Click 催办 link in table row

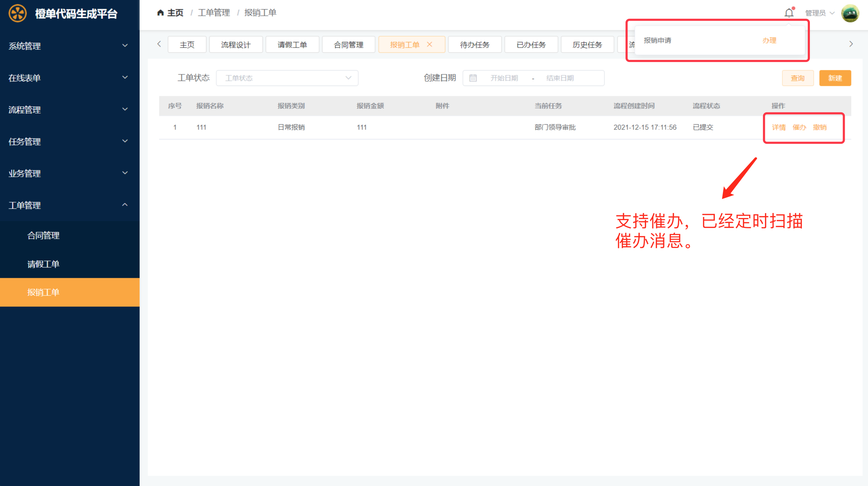799,127
